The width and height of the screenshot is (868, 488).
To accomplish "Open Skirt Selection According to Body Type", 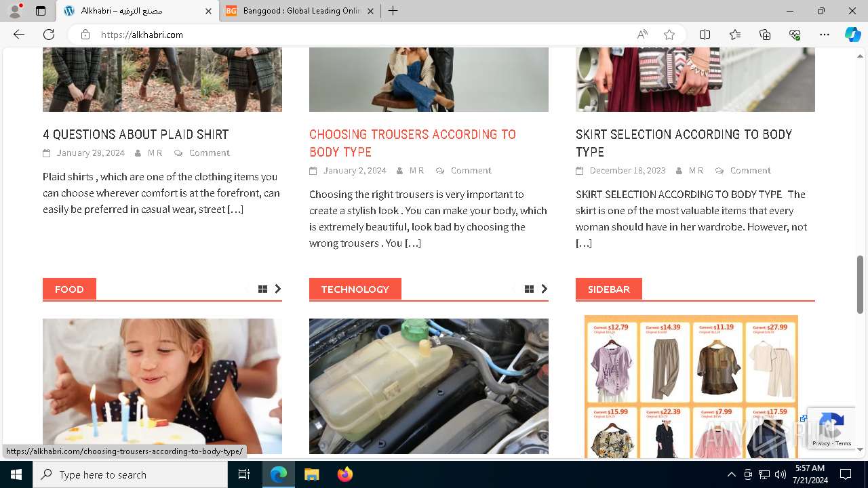I will click(684, 143).
